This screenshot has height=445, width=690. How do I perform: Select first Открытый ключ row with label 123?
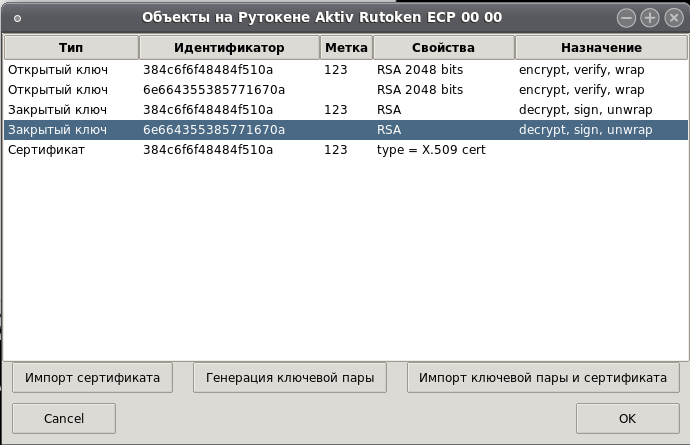(346, 70)
